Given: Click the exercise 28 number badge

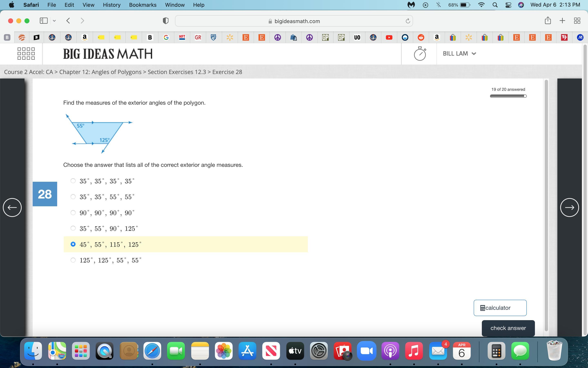Looking at the screenshot, I should point(45,194).
